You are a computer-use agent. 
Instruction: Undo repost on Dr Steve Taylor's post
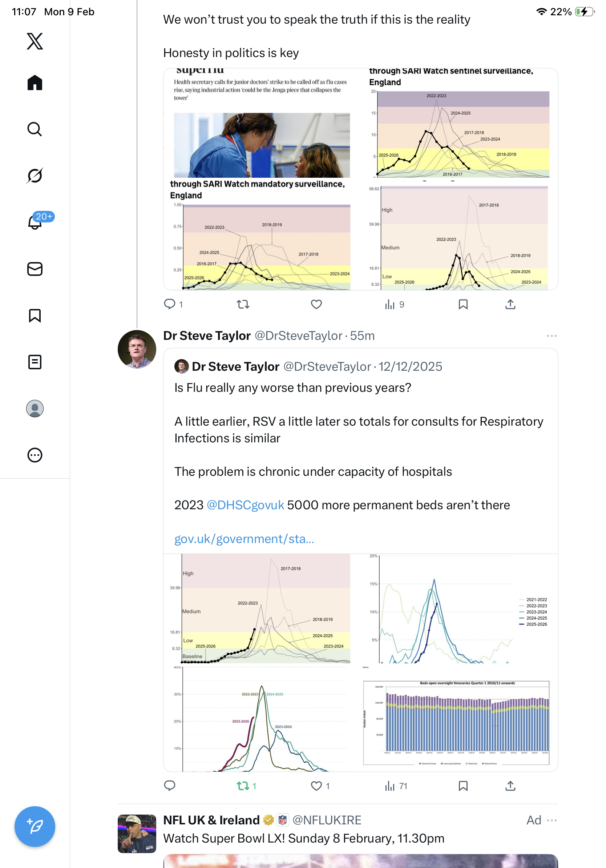[x=243, y=786]
